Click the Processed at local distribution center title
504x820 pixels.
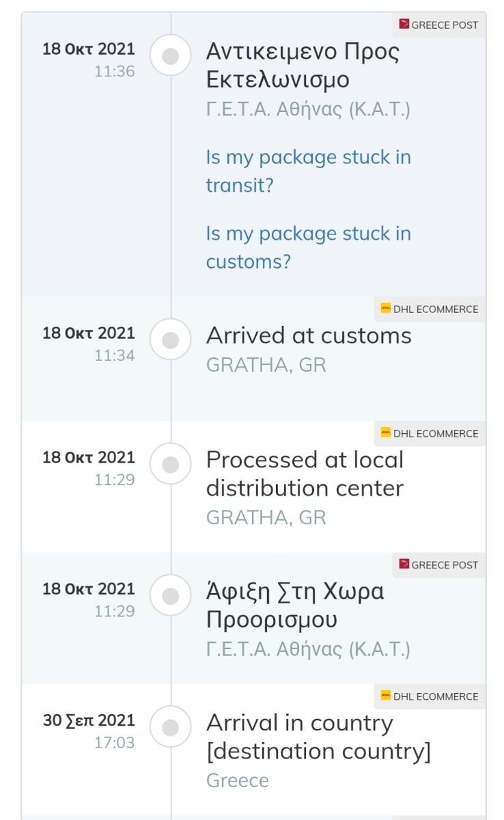[305, 474]
